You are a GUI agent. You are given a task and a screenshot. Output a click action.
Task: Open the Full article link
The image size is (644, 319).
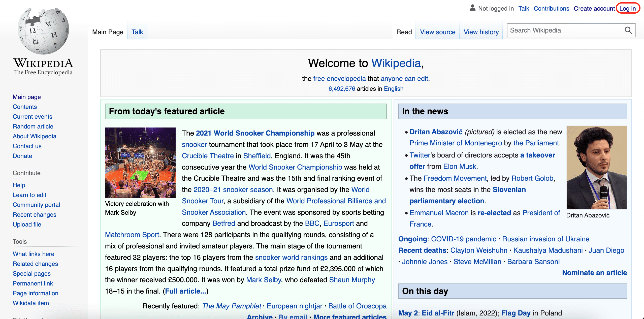pos(185,291)
